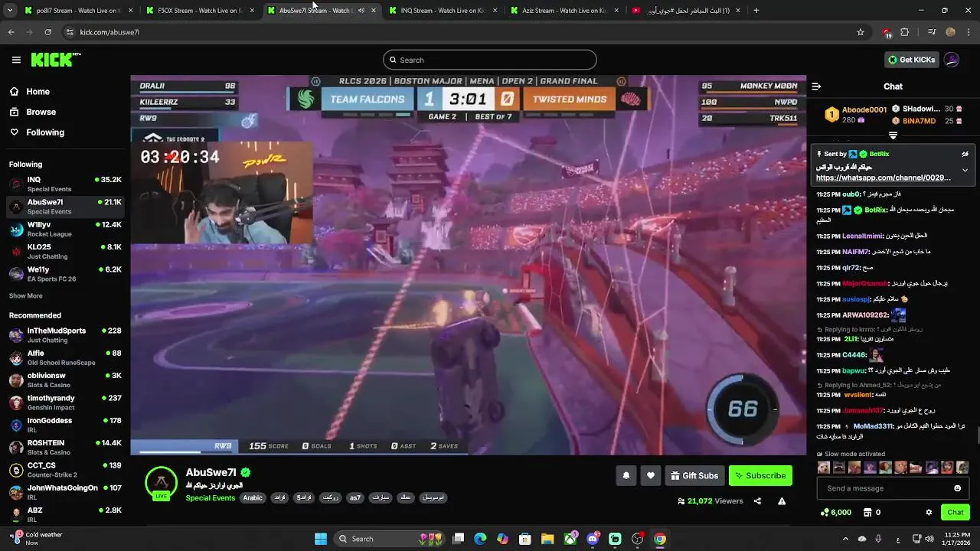This screenshot has width=980, height=551.
Task: Open CCT_CS recommended channel
Action: (x=65, y=469)
